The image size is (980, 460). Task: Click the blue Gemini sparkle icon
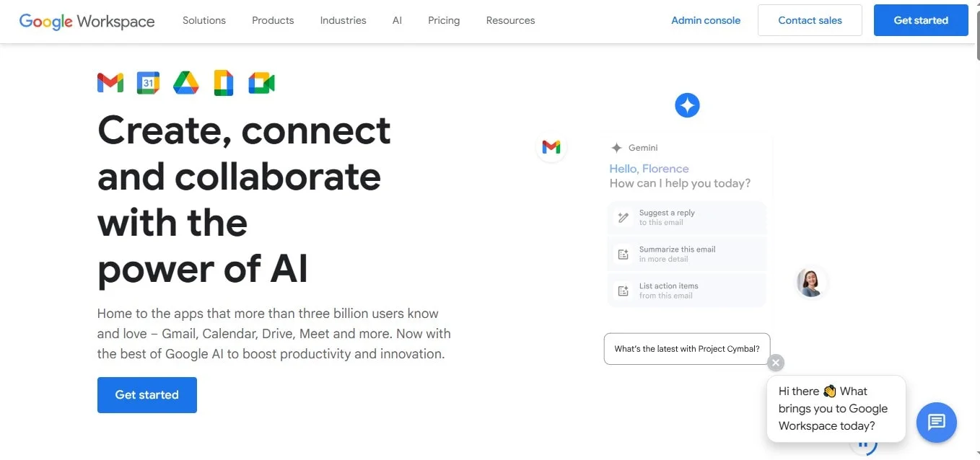click(687, 105)
